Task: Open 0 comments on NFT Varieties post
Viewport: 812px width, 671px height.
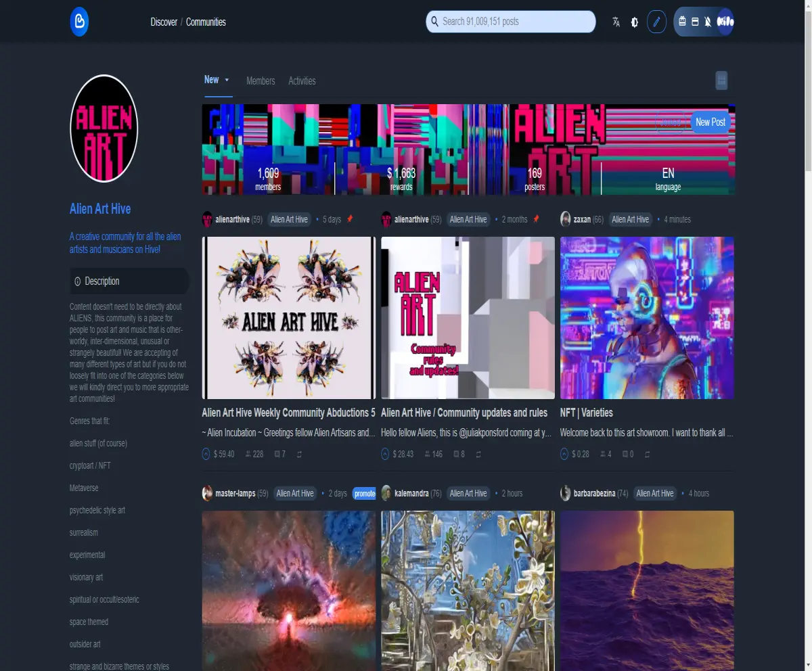Action: (628, 454)
